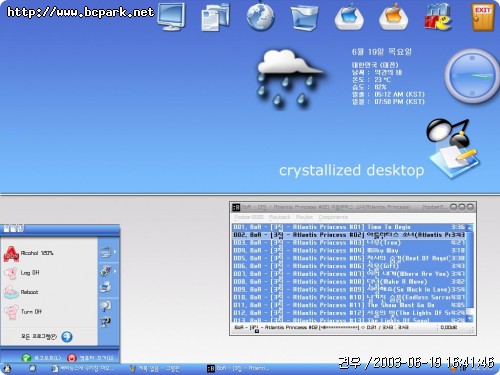Screen dimensions: 500x375
Task: Select track 004 Milky Way
Action: (349, 251)
